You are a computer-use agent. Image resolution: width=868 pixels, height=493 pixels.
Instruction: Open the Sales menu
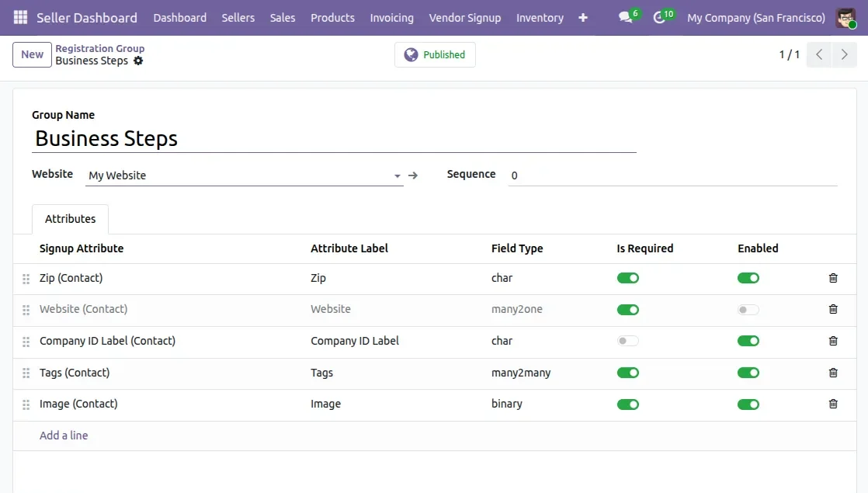[x=283, y=18]
